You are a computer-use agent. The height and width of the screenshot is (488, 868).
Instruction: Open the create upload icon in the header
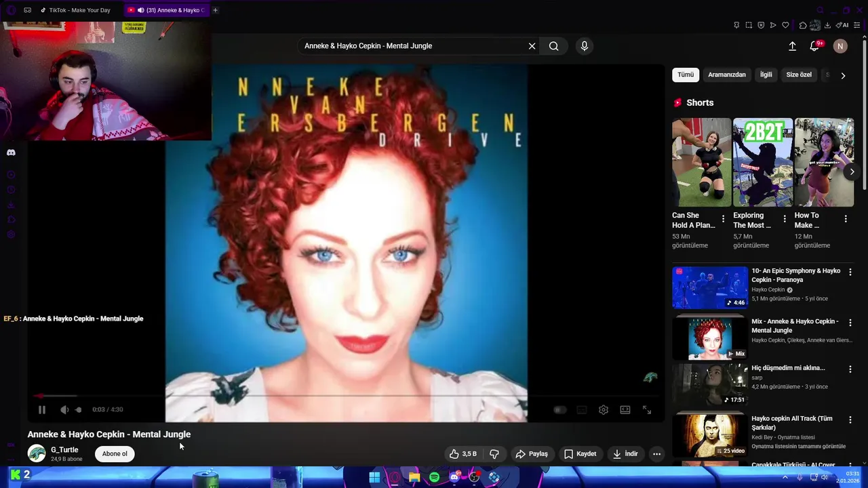[792, 46]
